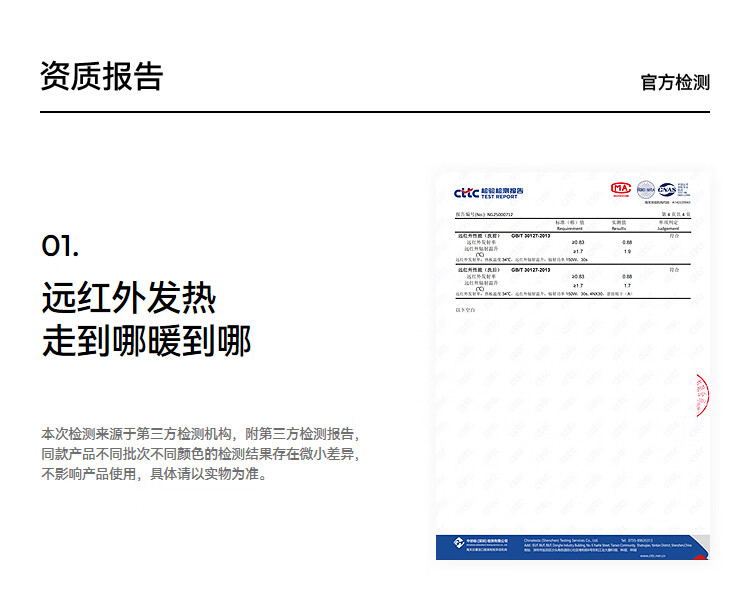Click the line starting 同款产品不同批次
Viewport: 750px width, 595px height.
tap(200, 454)
